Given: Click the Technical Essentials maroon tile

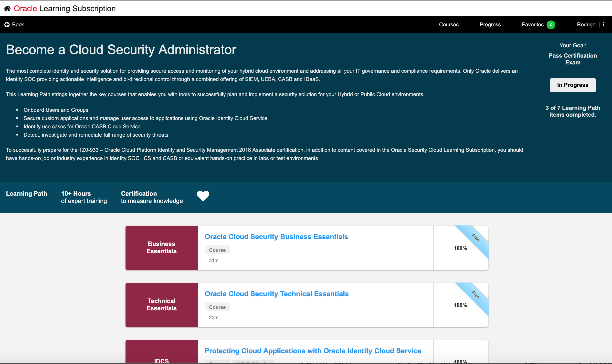Looking at the screenshot, I should click(x=161, y=305).
